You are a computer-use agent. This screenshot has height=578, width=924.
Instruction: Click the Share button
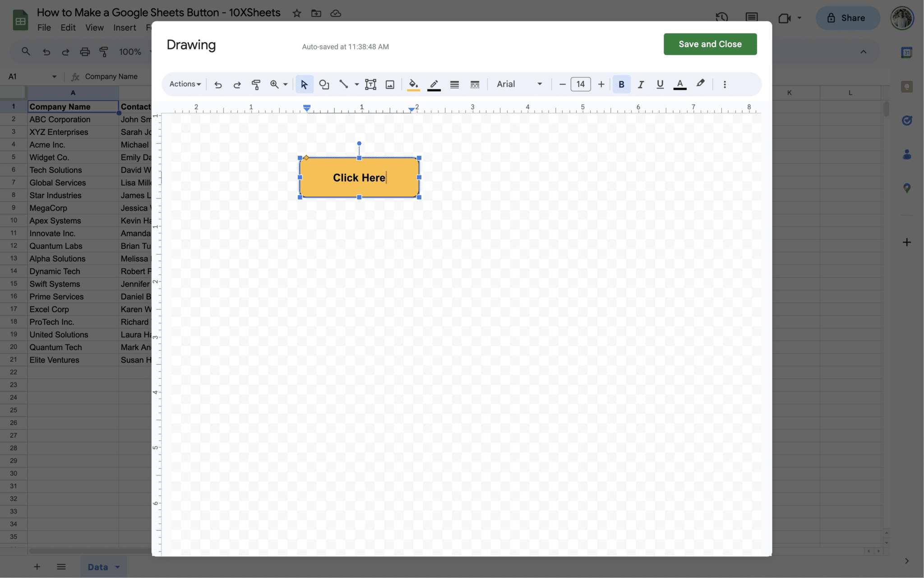click(847, 18)
